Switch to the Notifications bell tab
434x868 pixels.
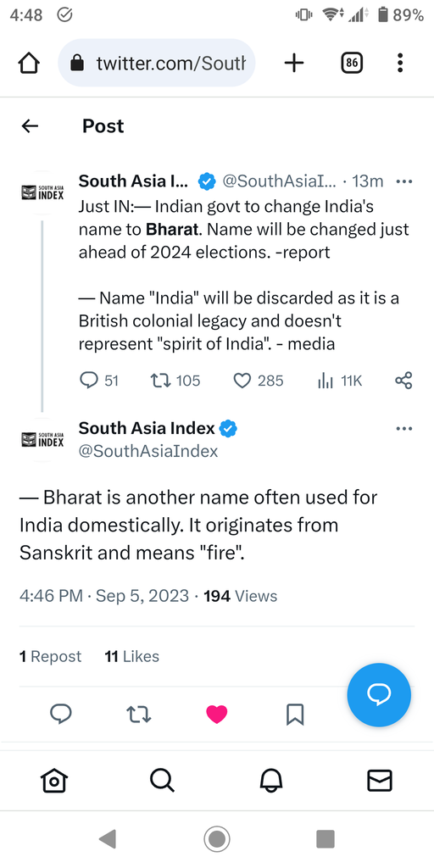coord(271,781)
